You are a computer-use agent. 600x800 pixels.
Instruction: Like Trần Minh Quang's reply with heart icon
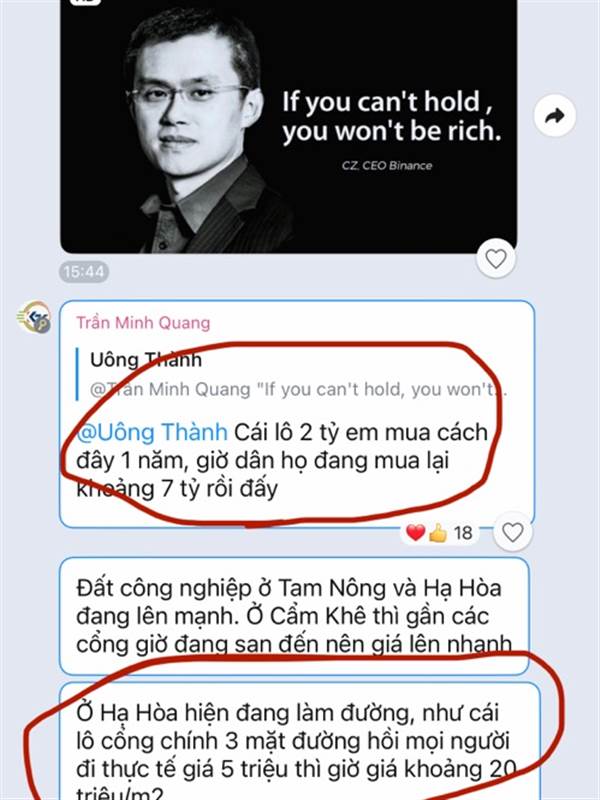(513, 532)
